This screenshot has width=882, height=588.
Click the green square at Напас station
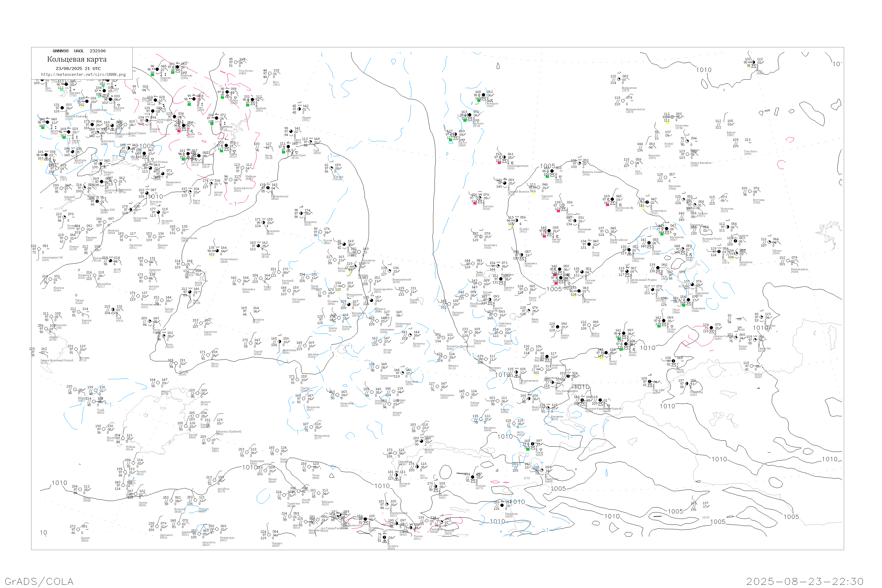[x=547, y=176]
